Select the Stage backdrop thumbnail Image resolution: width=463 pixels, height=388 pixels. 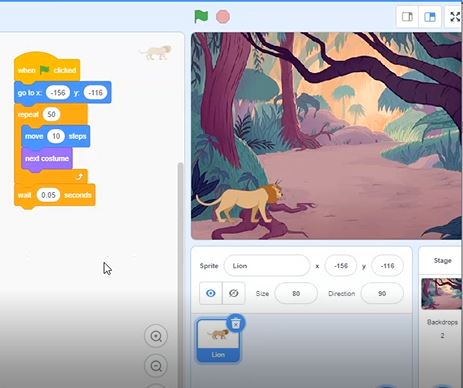(441, 294)
